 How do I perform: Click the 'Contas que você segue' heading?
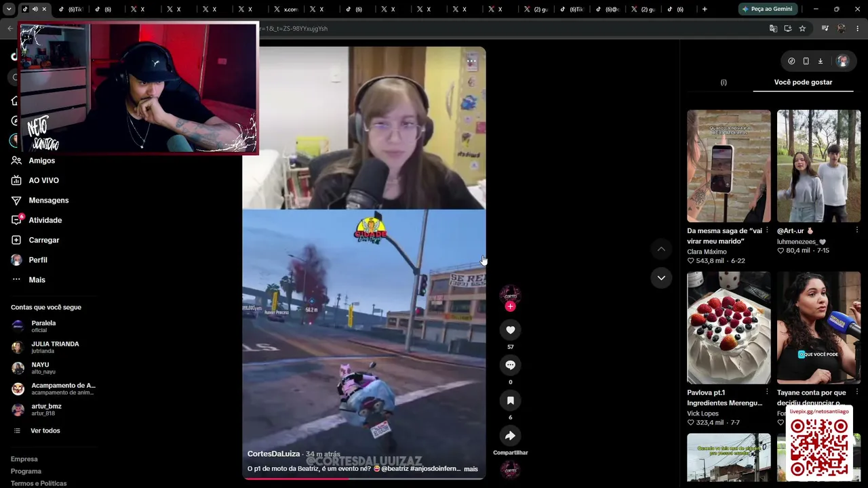[x=46, y=307]
